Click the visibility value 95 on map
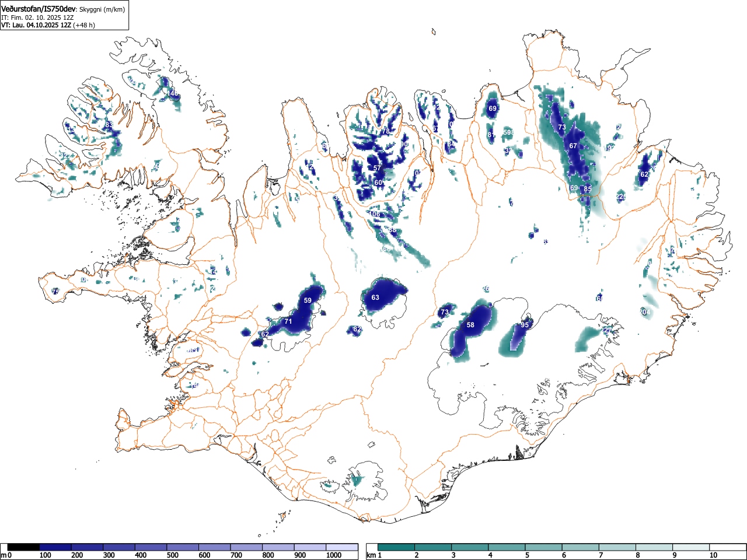747x560 pixels. 525,325
